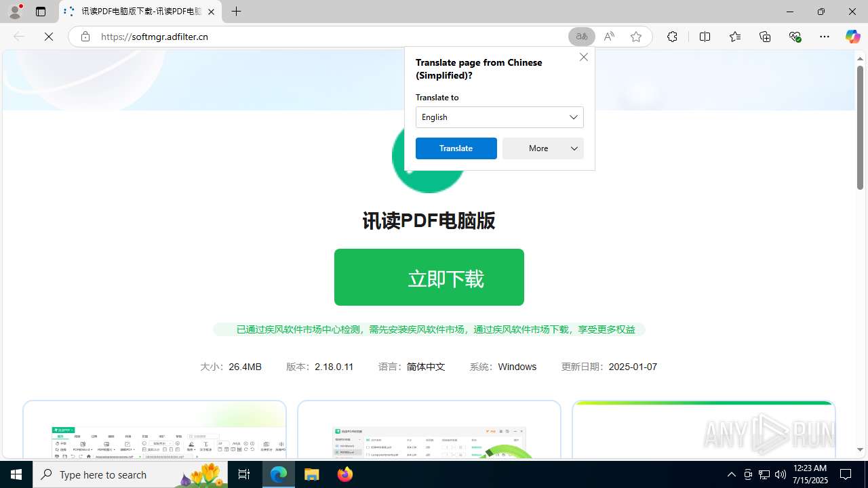Open the Favorites list icon
Viewport: 868px width, 488px height.
click(x=735, y=37)
